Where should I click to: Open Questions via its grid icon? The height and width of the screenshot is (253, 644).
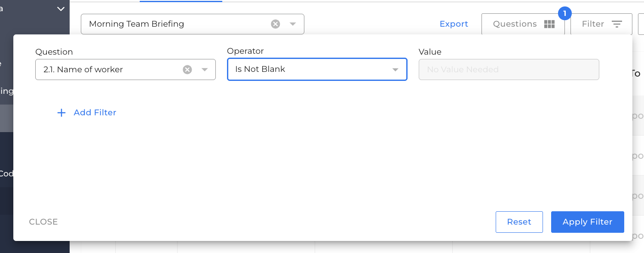549,24
